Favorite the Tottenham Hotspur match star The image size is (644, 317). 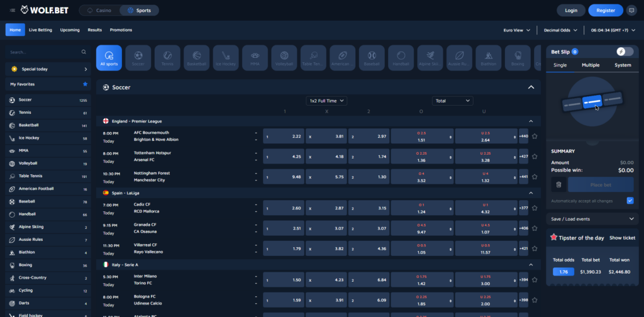pyautogui.click(x=535, y=157)
